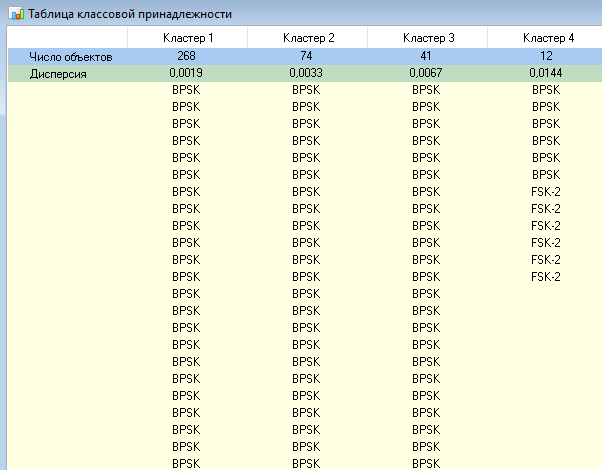Viewport: 602px width, 470px height.
Task: Select the first BPSK cell in Кластер 1
Action: (x=186, y=90)
